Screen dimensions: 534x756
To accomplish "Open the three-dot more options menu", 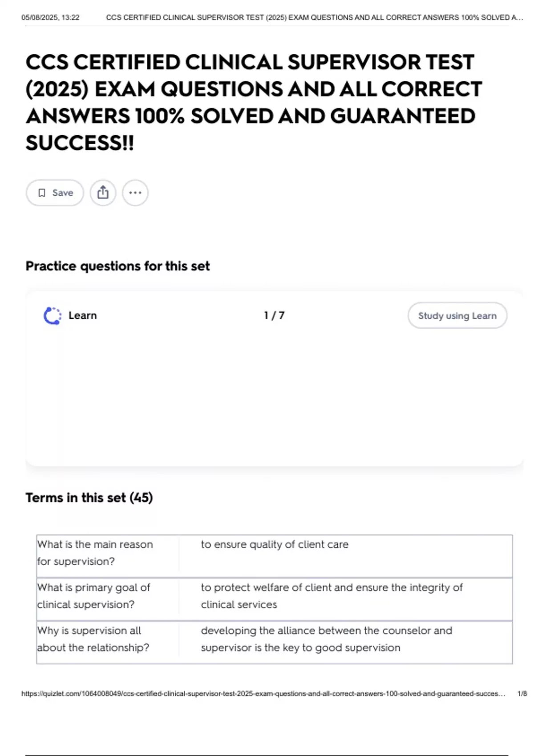I will 135,193.
